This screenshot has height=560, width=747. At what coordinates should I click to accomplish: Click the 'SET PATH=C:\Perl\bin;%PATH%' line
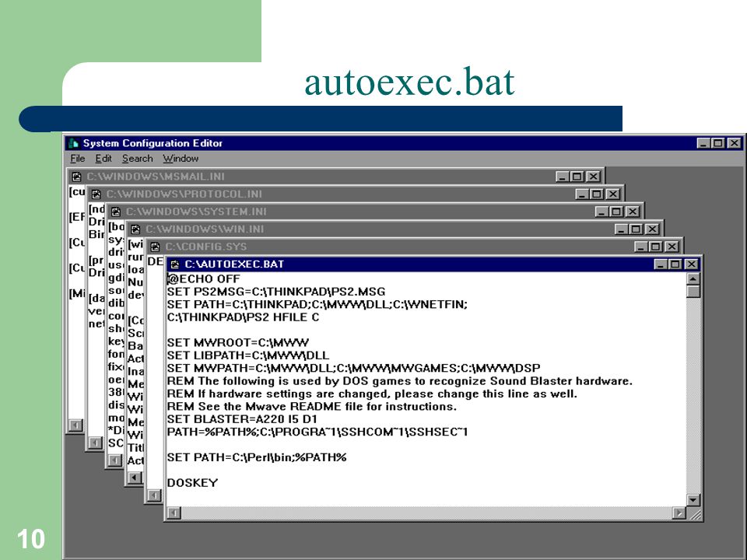[x=256, y=457]
